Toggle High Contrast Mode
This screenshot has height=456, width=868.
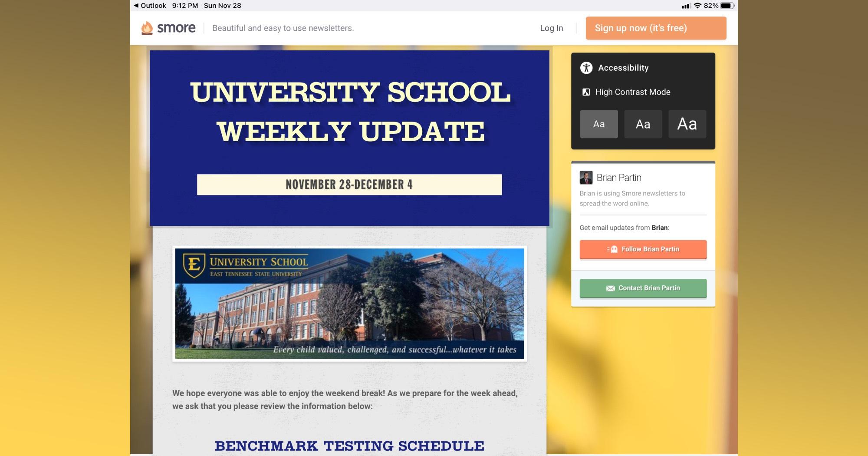(632, 92)
